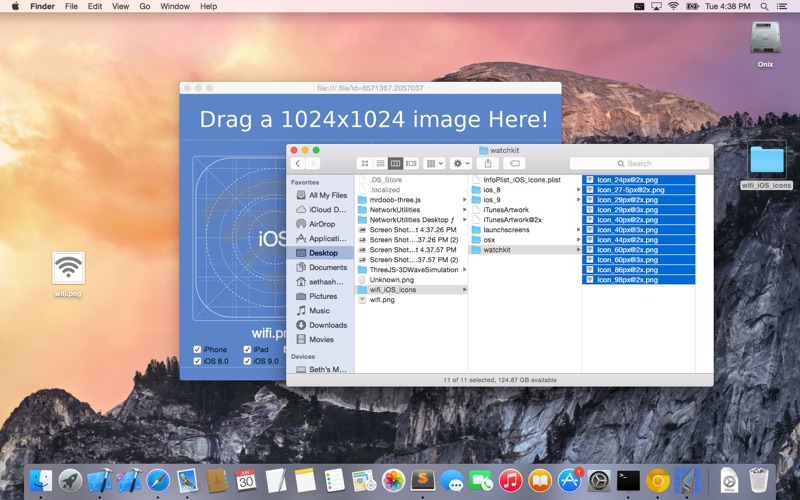
Task: Click the wifi.png icon on desktop
Action: tap(68, 268)
